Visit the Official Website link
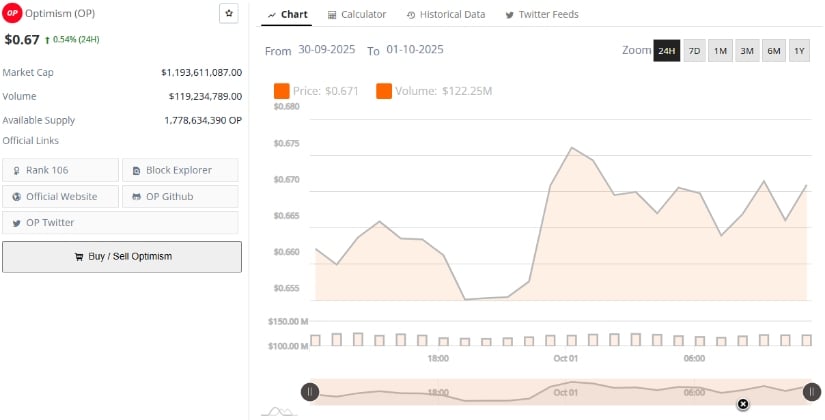 click(60, 196)
